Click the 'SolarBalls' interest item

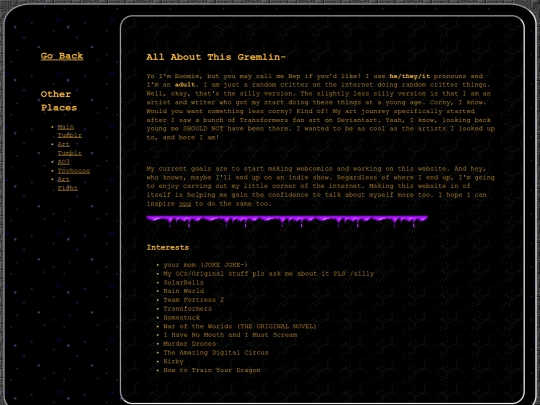coord(183,283)
